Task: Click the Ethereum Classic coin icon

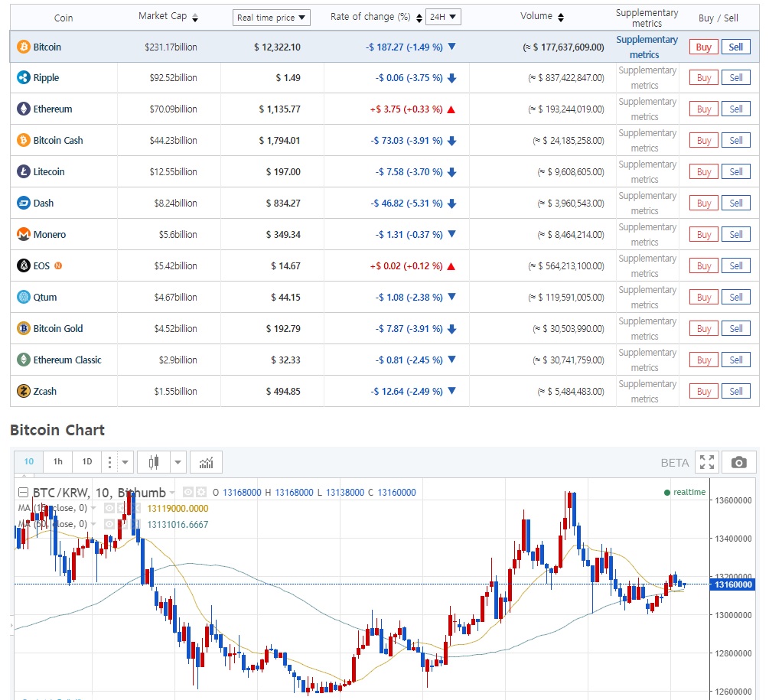Action: 23,360
